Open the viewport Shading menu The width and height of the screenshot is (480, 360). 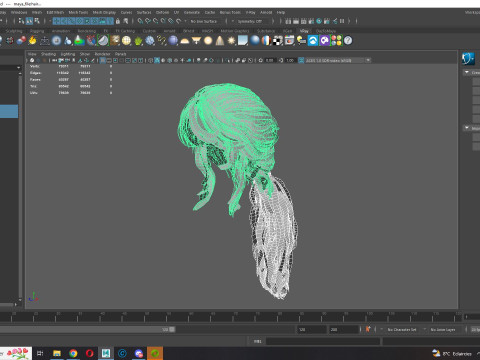48,54
